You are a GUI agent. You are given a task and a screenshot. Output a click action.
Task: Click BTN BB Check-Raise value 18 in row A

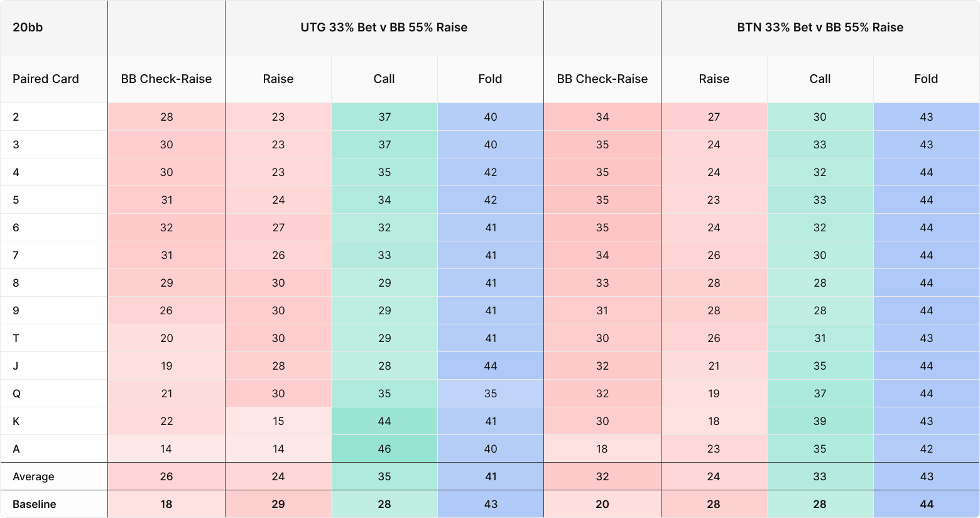[x=602, y=449]
